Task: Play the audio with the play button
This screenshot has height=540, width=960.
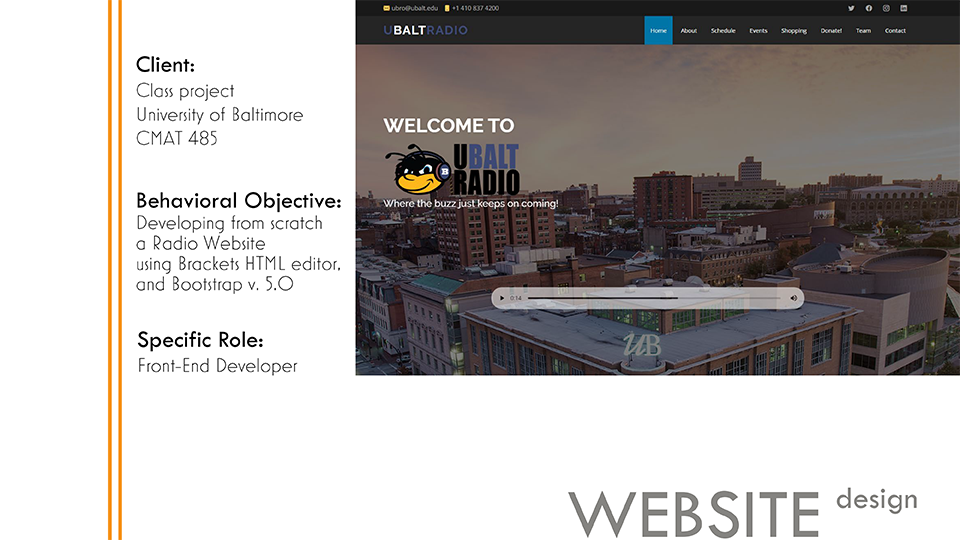Action: 502,298
